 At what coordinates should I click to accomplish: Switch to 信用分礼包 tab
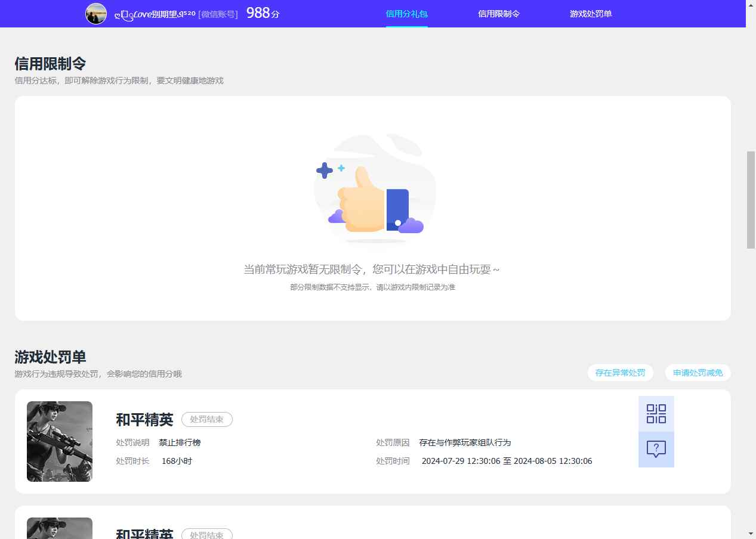pyautogui.click(x=407, y=14)
